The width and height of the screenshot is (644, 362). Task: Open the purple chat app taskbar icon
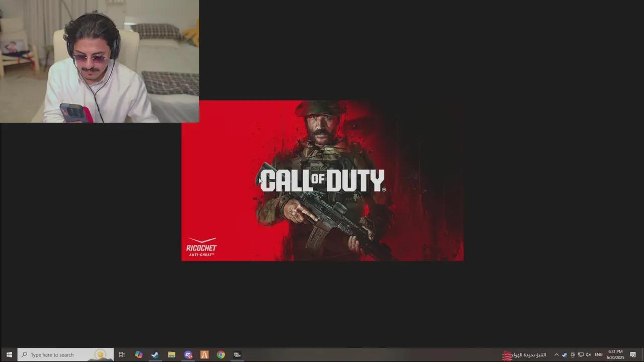tap(188, 354)
